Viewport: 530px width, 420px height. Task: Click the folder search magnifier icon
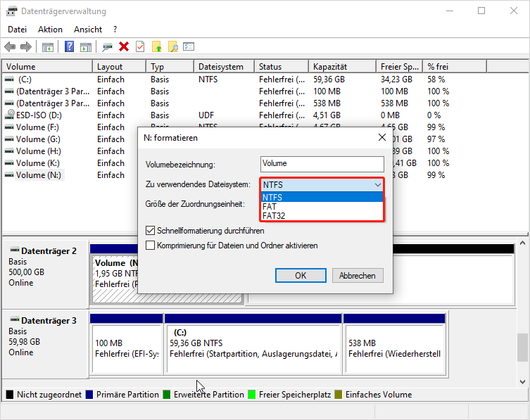pos(172,46)
